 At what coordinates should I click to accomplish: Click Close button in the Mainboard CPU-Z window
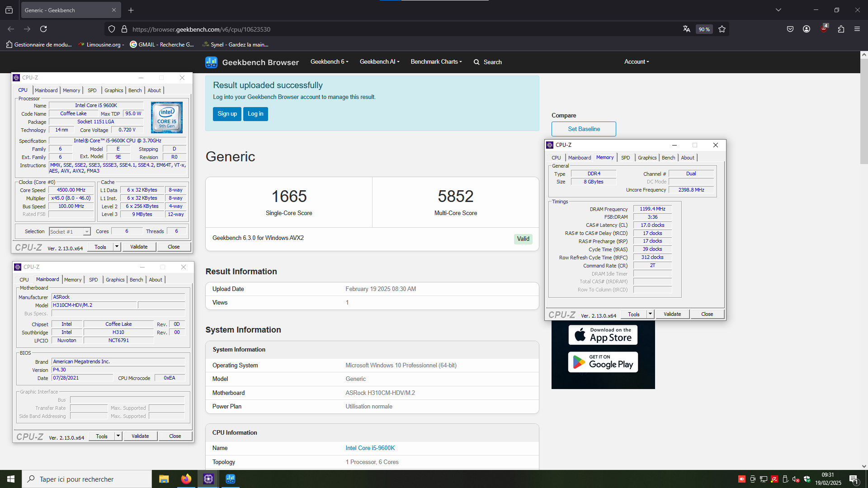pyautogui.click(x=175, y=436)
